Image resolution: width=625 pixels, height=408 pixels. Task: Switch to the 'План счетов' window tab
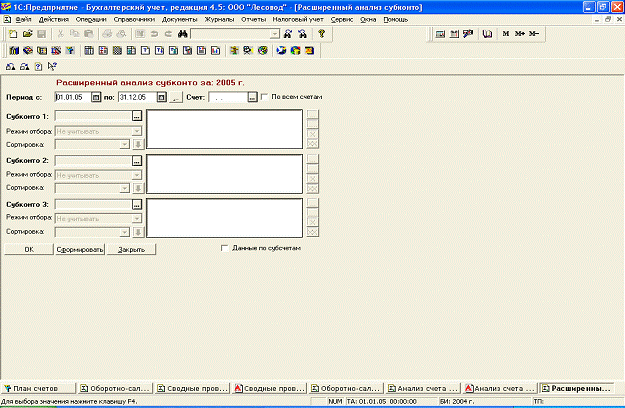[38, 388]
